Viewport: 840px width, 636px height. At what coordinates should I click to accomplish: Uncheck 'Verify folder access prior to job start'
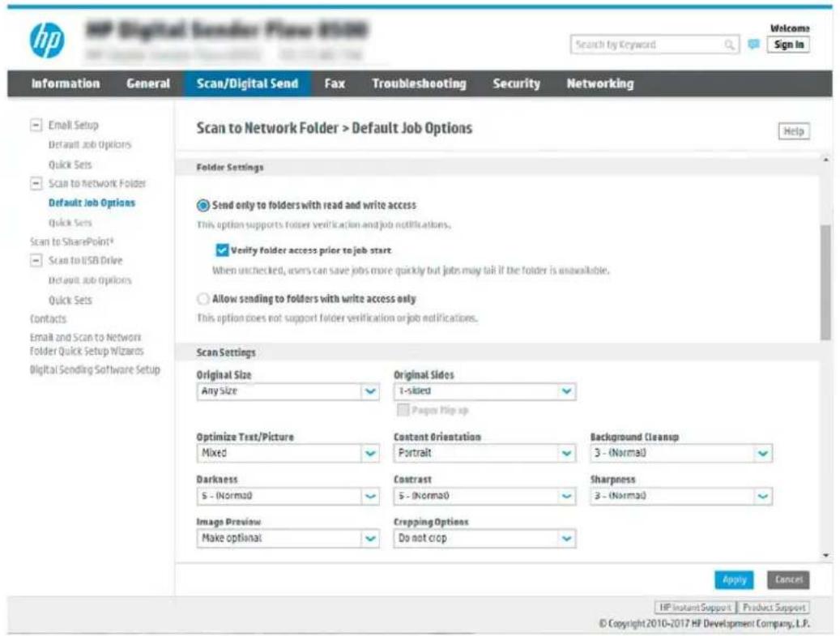pos(222,250)
